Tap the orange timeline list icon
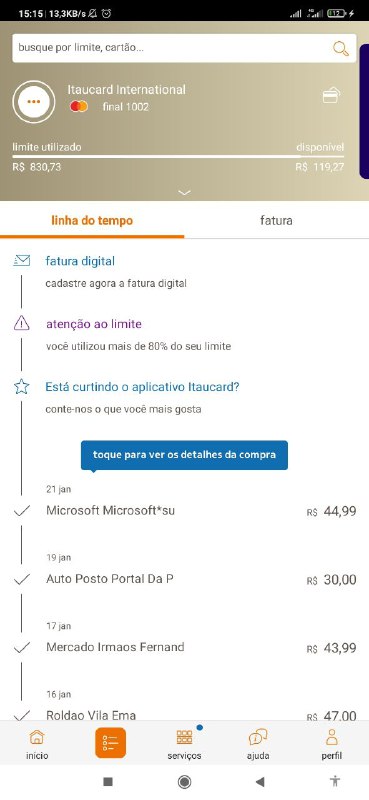Viewport: 369px width, 800px height. pyautogui.click(x=110, y=743)
